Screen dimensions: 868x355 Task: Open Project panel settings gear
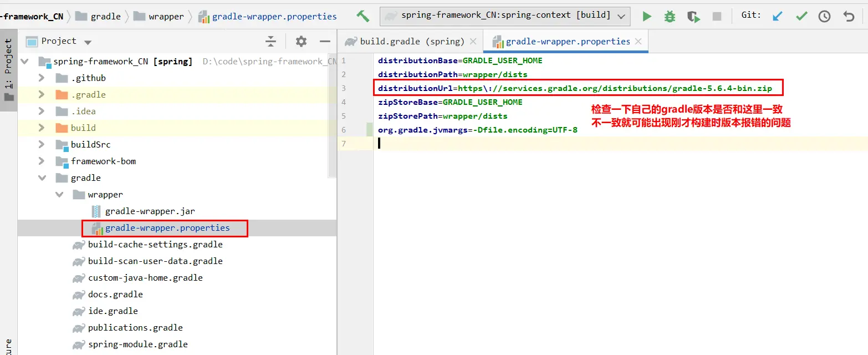(301, 41)
